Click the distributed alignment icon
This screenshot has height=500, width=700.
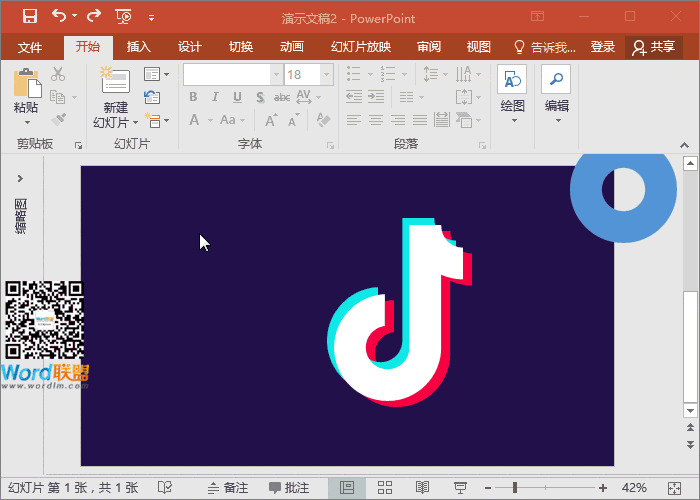(x=442, y=120)
